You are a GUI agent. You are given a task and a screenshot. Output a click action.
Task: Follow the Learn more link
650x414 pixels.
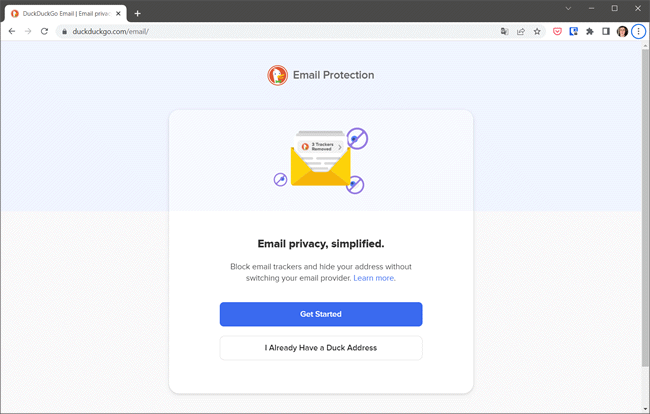click(374, 278)
